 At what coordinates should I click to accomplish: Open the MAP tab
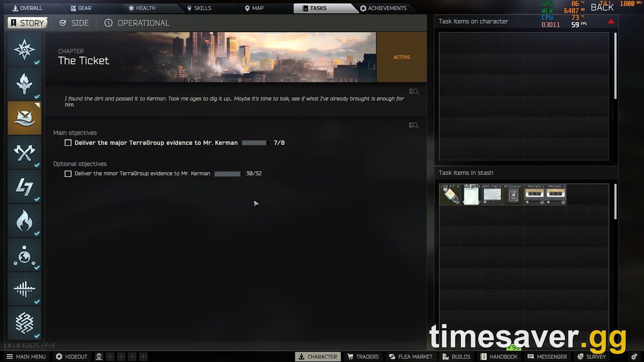[254, 8]
